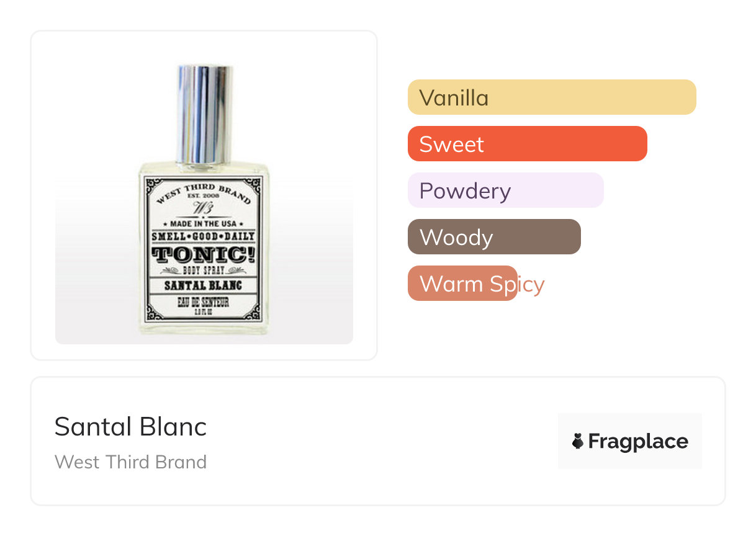Click West Third Brand arc on bottle label
The image size is (756, 536).
(x=204, y=189)
